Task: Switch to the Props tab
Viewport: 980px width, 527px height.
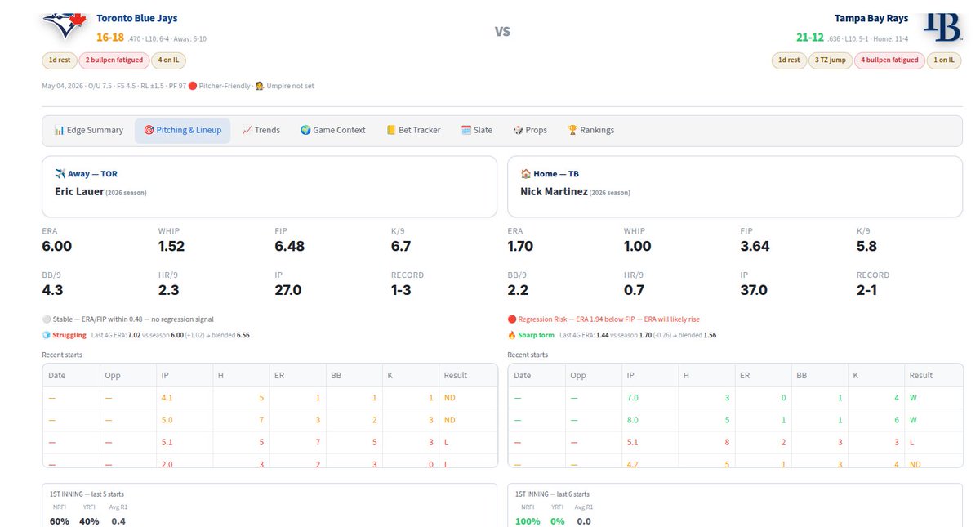Action: click(x=530, y=130)
